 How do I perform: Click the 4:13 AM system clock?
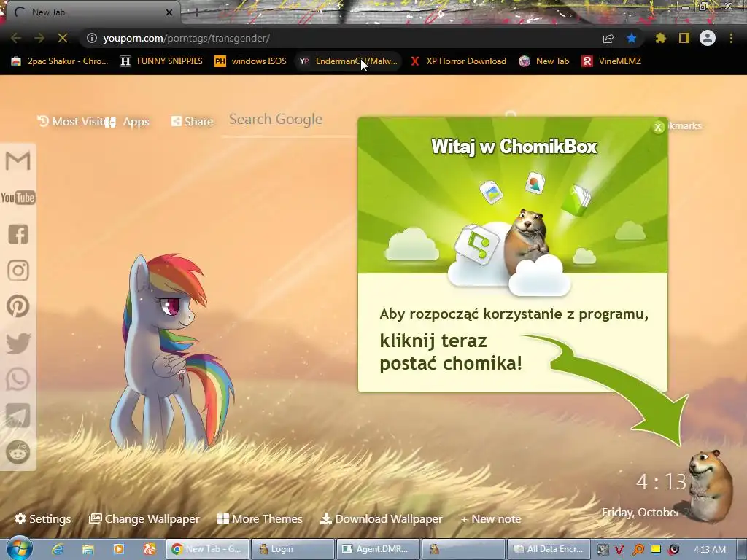[710, 549]
